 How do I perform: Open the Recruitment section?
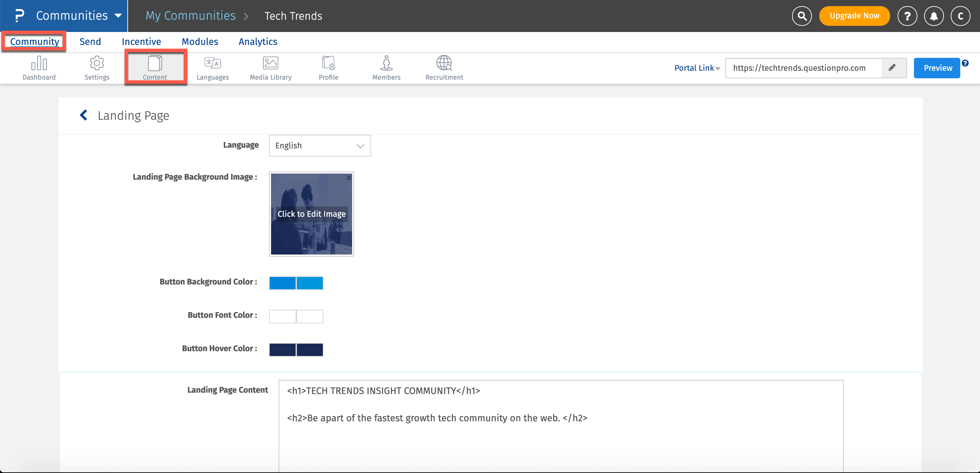point(444,68)
